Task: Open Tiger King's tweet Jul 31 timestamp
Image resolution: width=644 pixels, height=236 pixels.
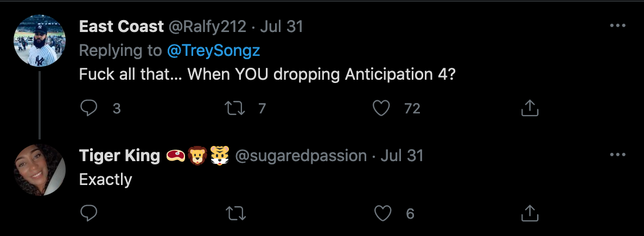Action: coord(401,156)
